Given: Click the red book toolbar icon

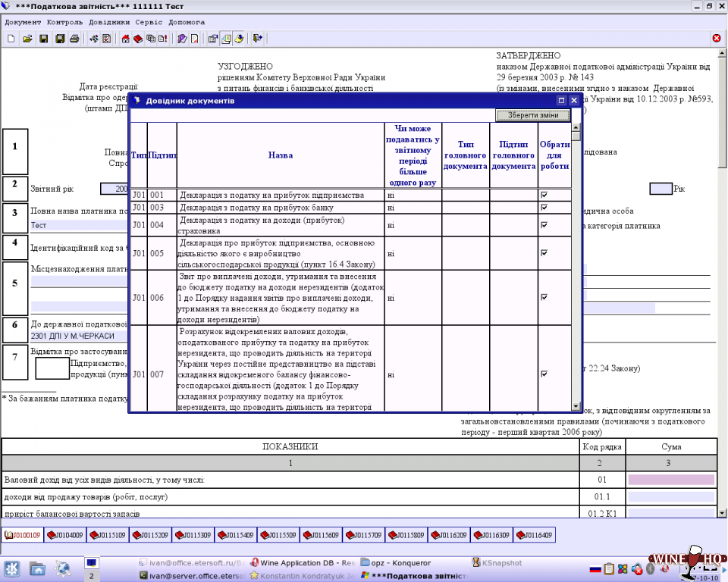Looking at the screenshot, I should 138,39.
